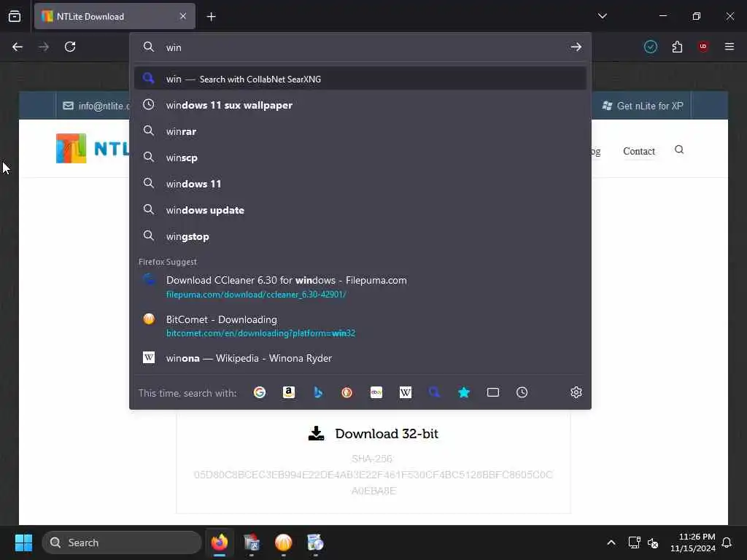Open the Winona Ryder Wikipedia suggestion
The width and height of the screenshot is (747, 560).
(360, 358)
